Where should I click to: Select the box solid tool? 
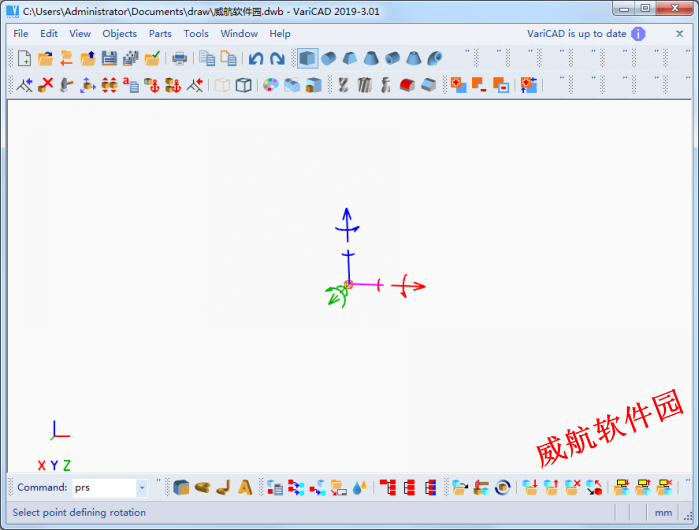(308, 58)
